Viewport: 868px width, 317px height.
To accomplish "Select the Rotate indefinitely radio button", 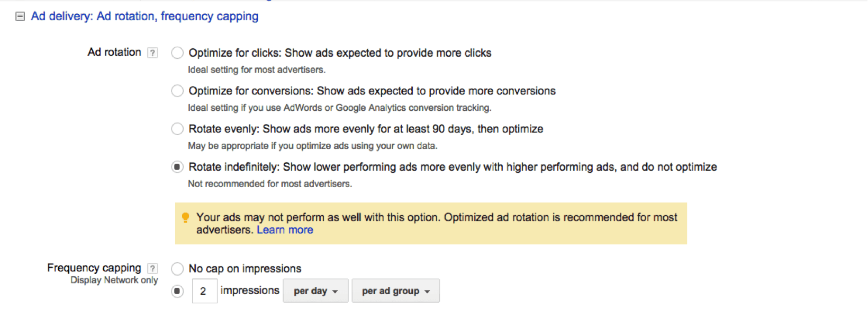I will click(177, 167).
